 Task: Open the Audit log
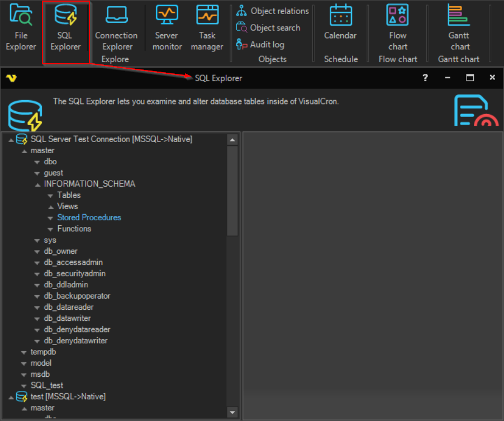click(x=260, y=45)
